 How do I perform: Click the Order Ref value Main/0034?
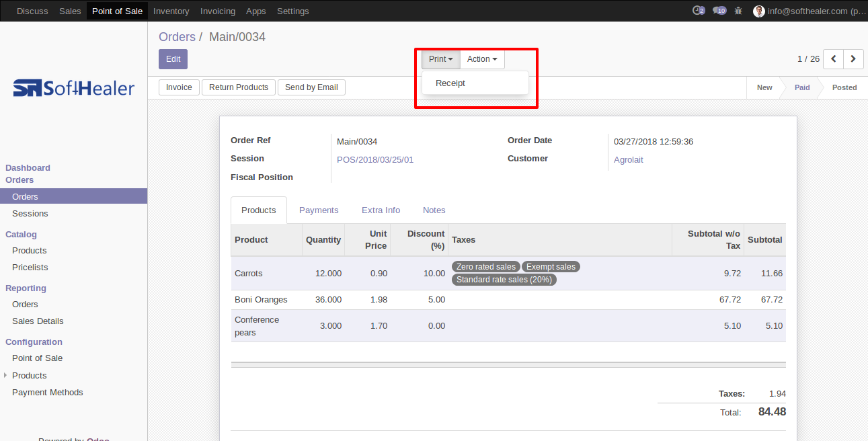(357, 142)
